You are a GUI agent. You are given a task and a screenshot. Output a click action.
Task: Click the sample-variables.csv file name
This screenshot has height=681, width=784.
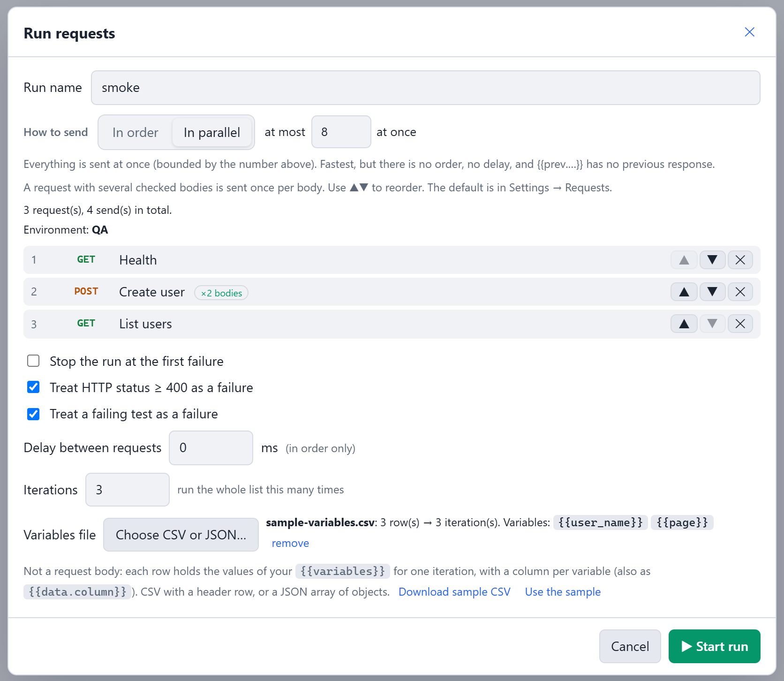click(320, 522)
